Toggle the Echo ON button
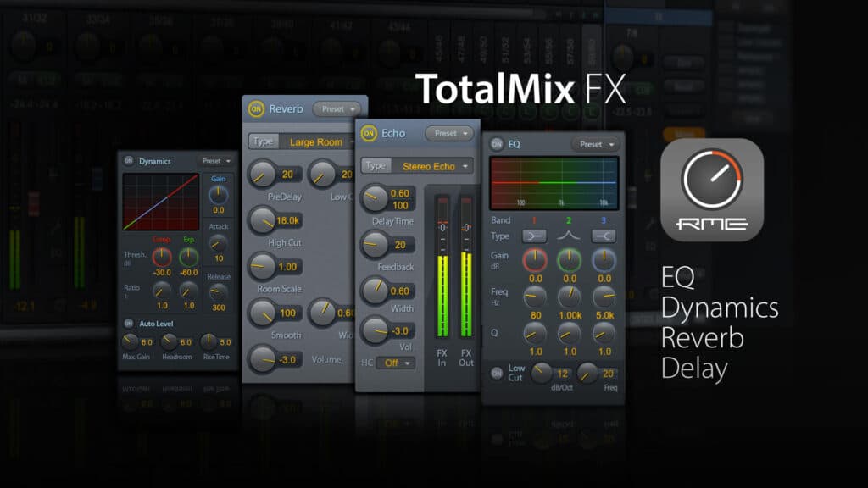The height and width of the screenshot is (488, 868). click(368, 133)
